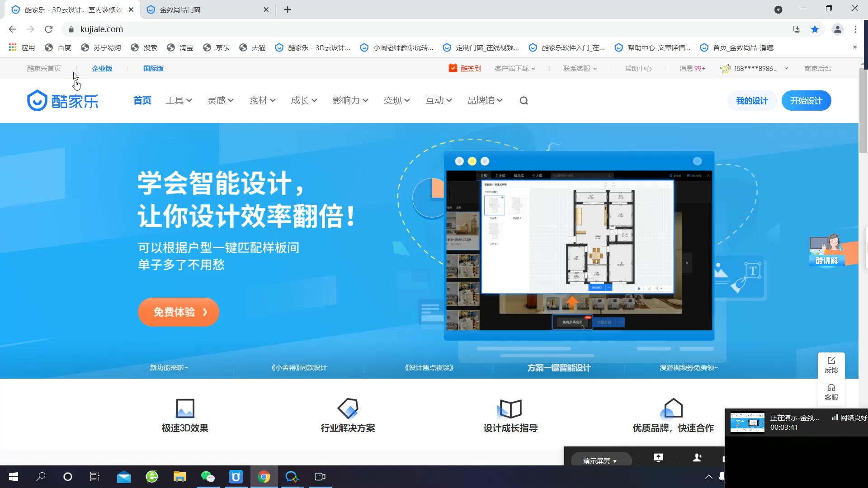The image size is (868, 488).
Task: Click the 我的设计 button
Action: point(752,101)
